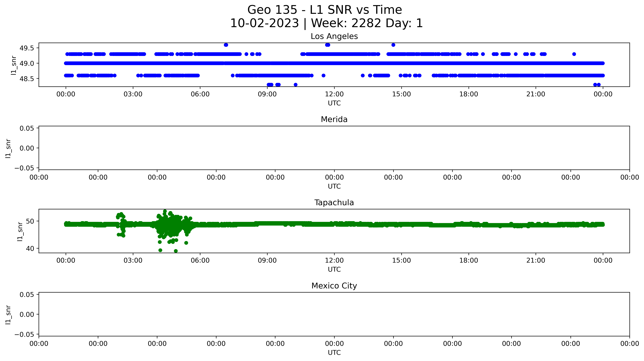Click the 15:00 tick under Tapachula plot
Viewport: 644px width, 361px height.
coord(401,261)
